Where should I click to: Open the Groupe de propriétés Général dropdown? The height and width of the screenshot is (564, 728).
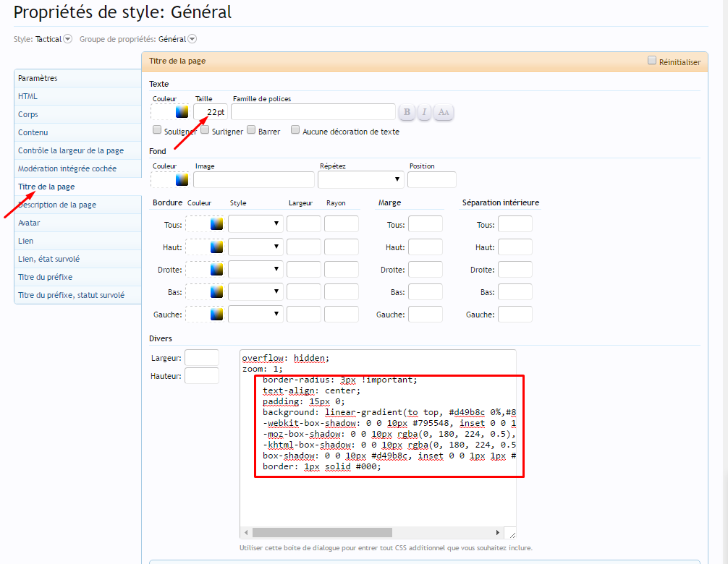coord(192,39)
